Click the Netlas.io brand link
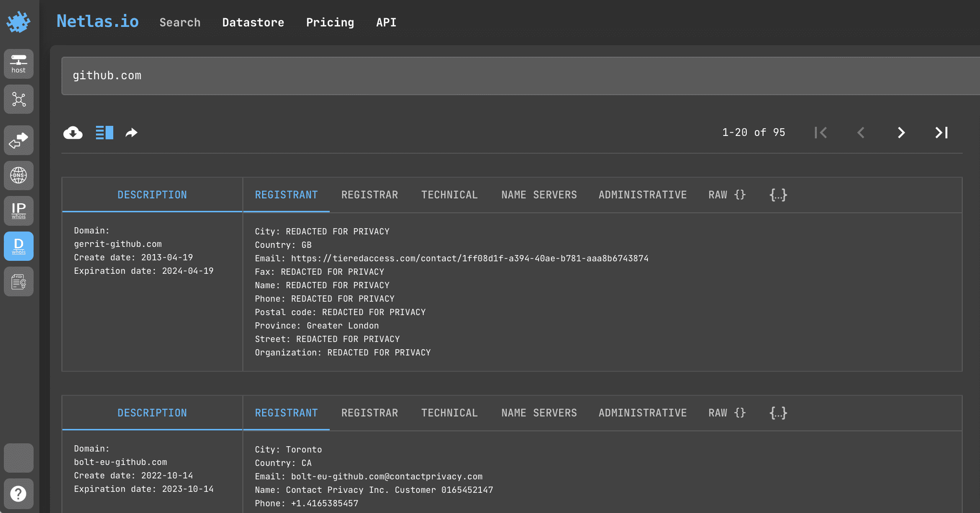Viewport: 980px width, 513px height. (x=97, y=22)
